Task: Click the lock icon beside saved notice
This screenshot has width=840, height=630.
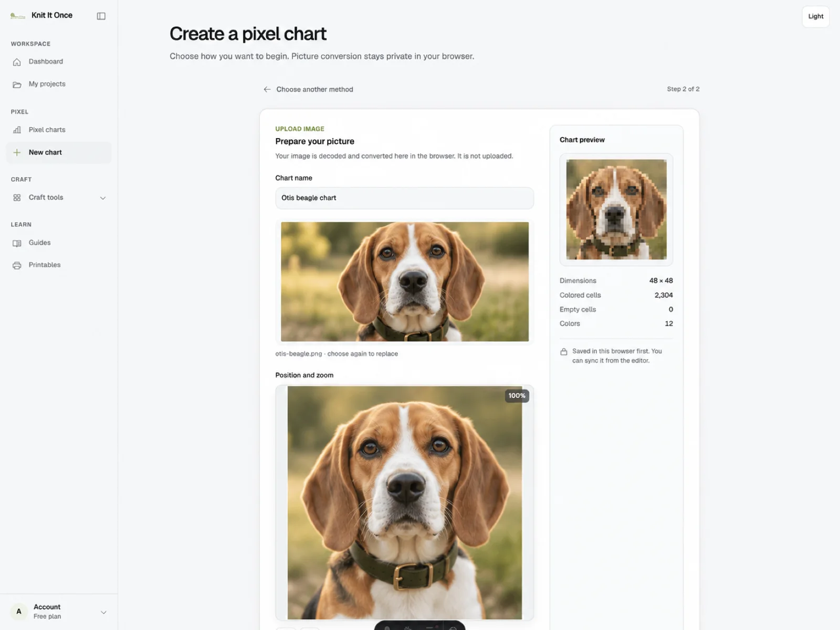Action: point(564,352)
